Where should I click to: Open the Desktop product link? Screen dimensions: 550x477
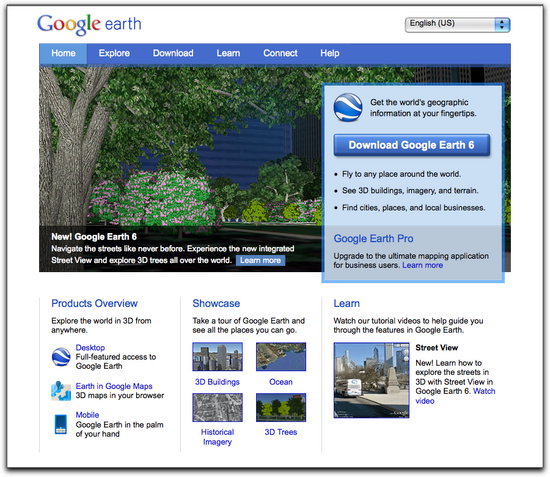(90, 348)
